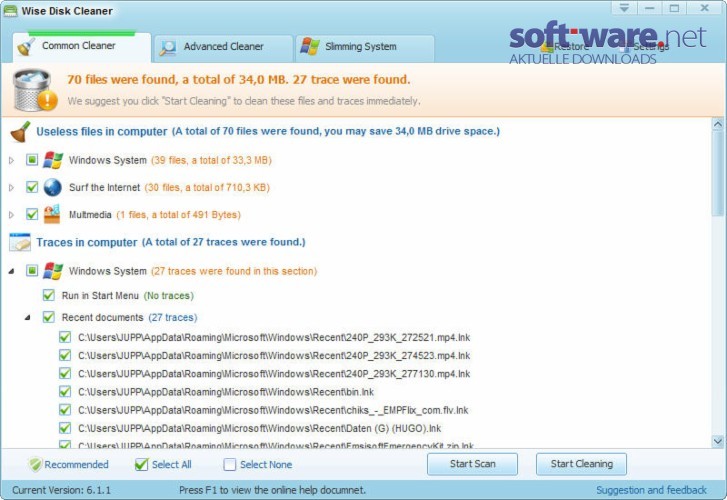
Task: Select the Windows System 27 traces row
Action: pyautogui.click(x=193, y=271)
